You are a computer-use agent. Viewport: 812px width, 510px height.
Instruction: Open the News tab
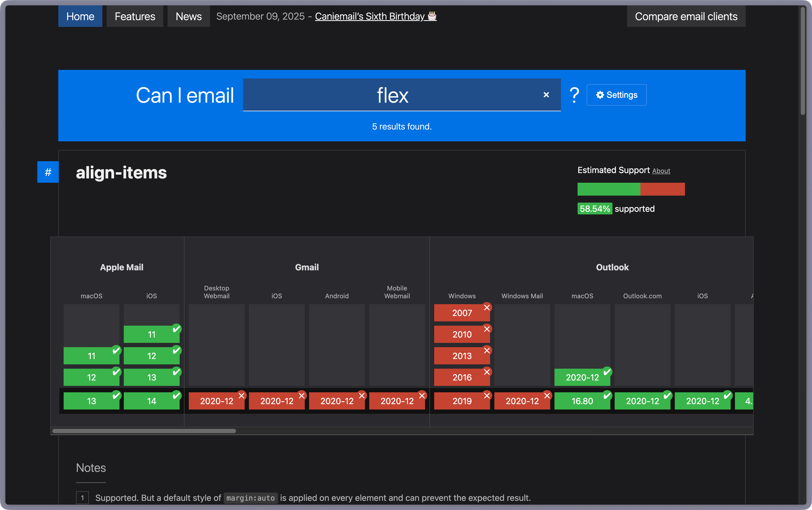tap(189, 16)
